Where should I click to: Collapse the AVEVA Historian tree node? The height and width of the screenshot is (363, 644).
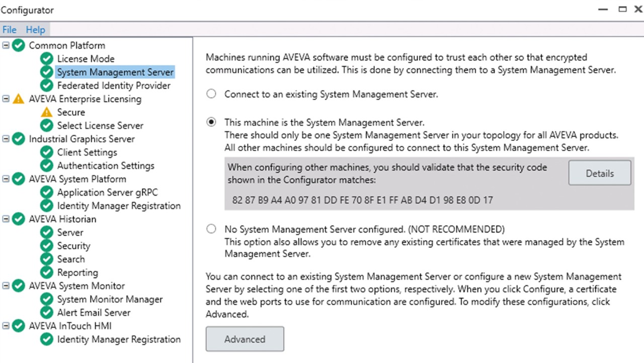click(x=6, y=219)
